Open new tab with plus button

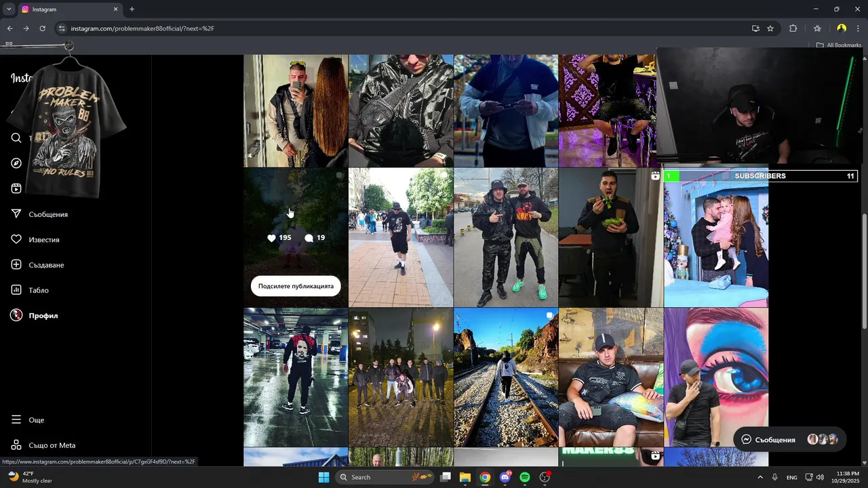[132, 9]
